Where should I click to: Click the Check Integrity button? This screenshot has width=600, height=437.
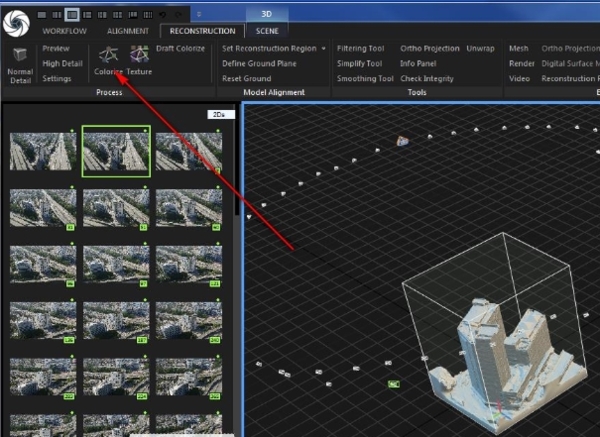tap(428, 78)
